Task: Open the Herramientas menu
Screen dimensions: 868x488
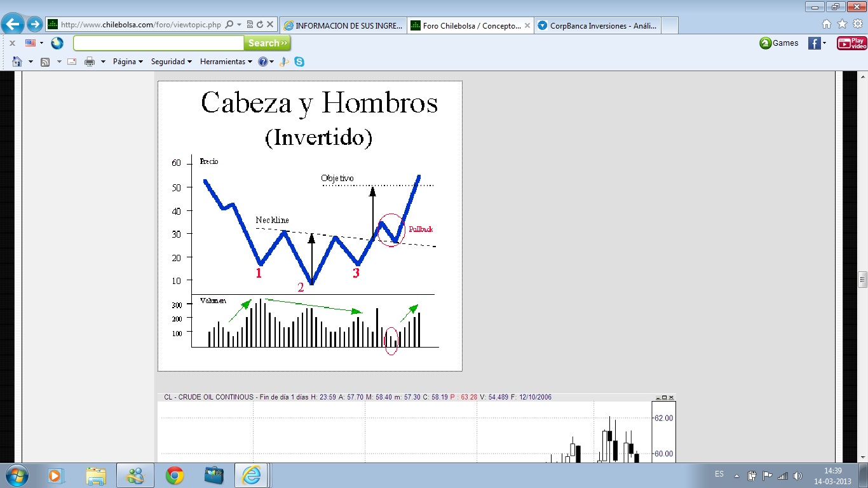Action: (226, 62)
